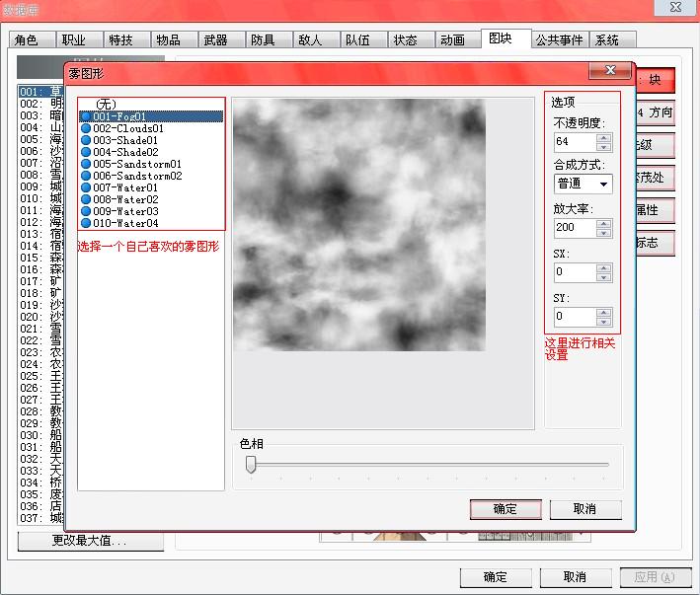Confirm fog dialog with 确定
The width and height of the screenshot is (700, 595).
pos(506,509)
